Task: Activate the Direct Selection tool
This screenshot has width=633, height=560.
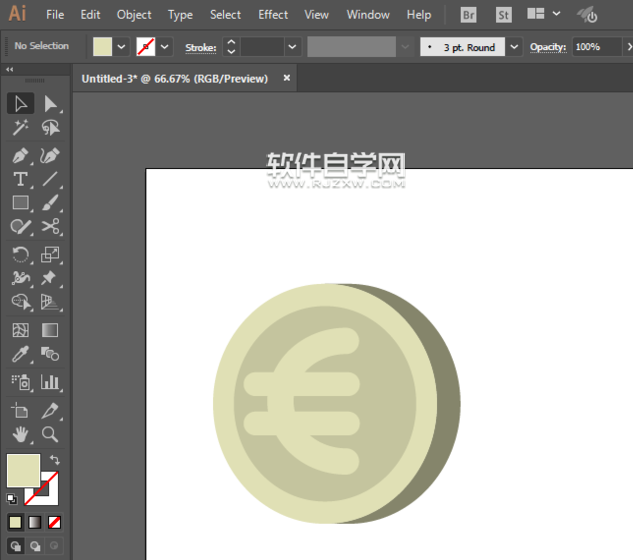Action: tap(50, 103)
